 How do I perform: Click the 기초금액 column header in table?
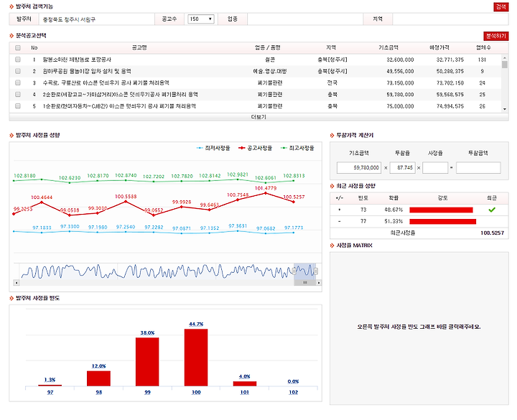pos(388,48)
